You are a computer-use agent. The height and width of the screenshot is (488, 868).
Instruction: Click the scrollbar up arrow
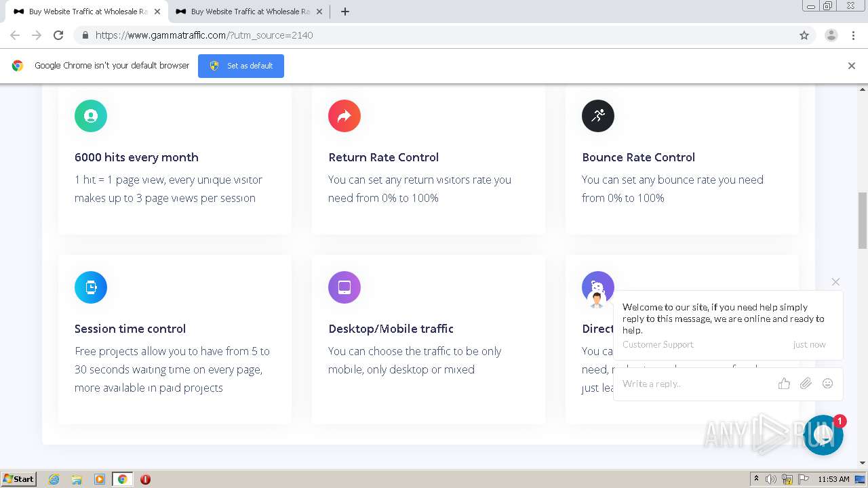click(x=863, y=89)
